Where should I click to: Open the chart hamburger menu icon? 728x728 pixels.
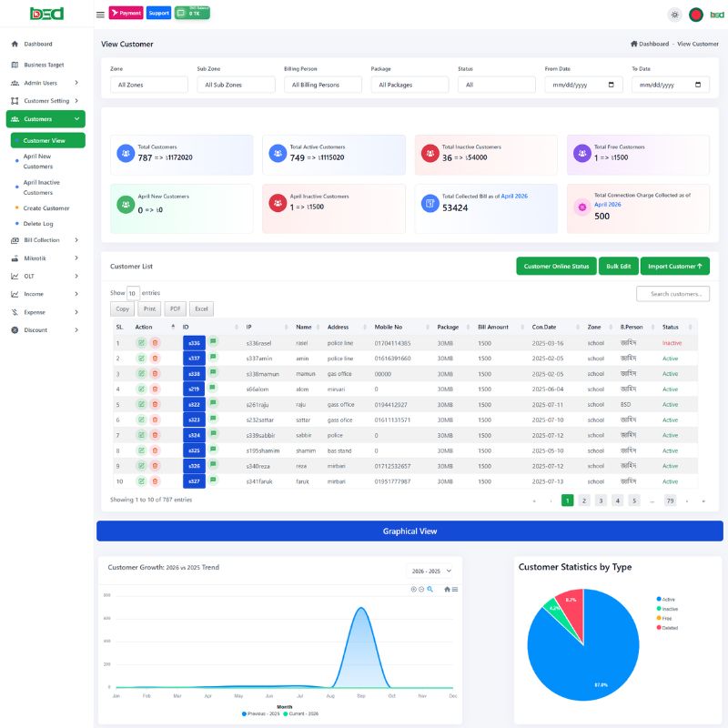click(x=455, y=590)
